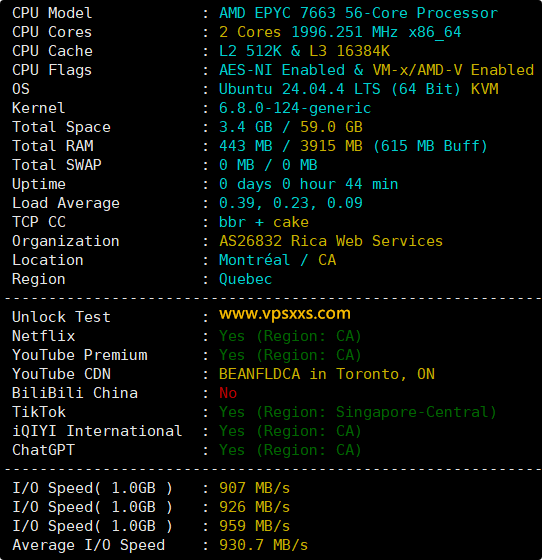Select the iQIYI International label
Viewport: 542px width, 560px height.
coord(97,431)
